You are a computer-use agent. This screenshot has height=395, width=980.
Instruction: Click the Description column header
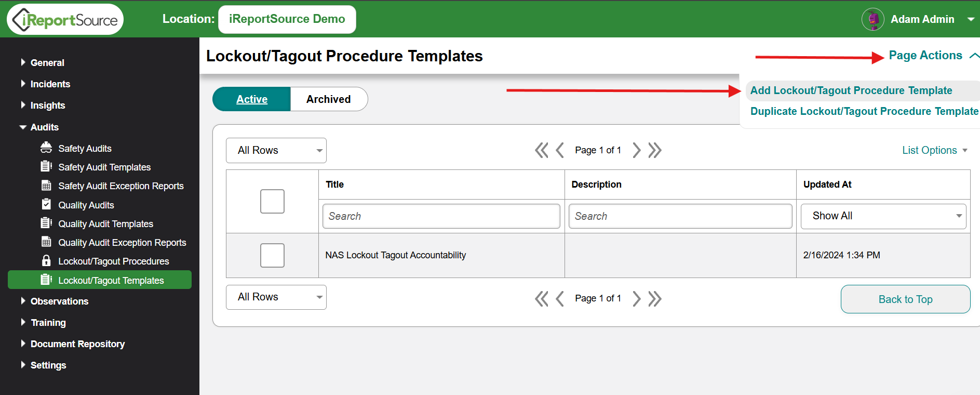click(596, 185)
